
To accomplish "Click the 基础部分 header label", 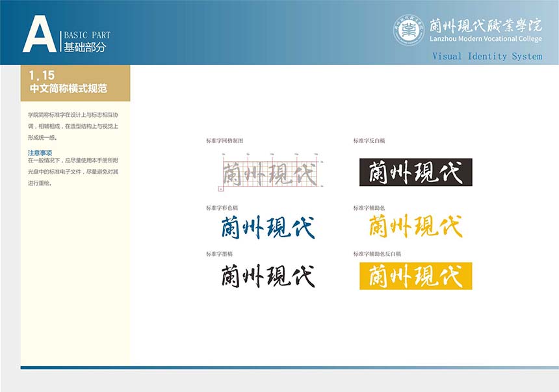I will click(x=84, y=47).
